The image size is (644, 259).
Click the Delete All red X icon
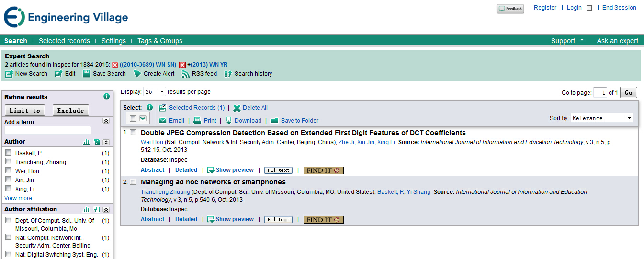[x=237, y=108]
